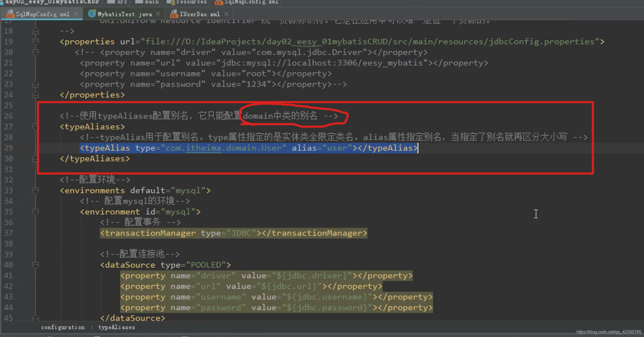
Task: Open the IUserDao.xml editor tab
Action: click(x=200, y=14)
